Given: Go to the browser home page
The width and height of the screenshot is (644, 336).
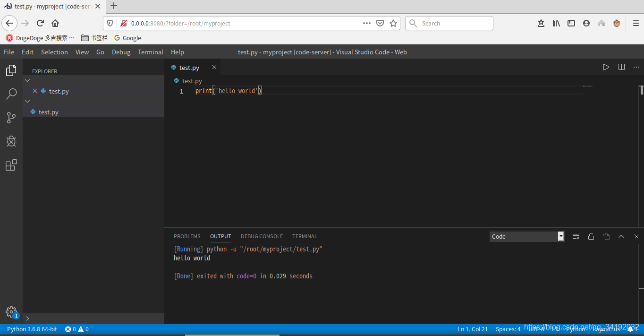Looking at the screenshot, I should tap(55, 23).
